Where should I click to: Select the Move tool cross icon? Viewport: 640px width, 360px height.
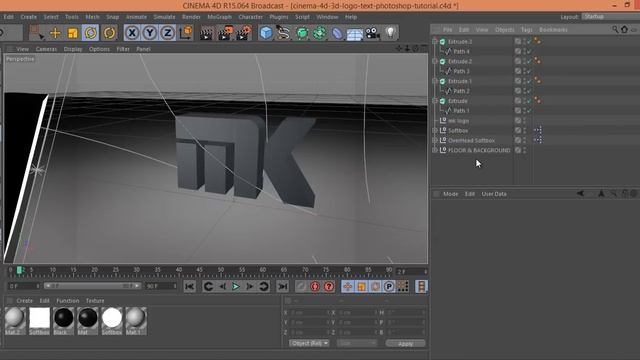click(x=55, y=33)
